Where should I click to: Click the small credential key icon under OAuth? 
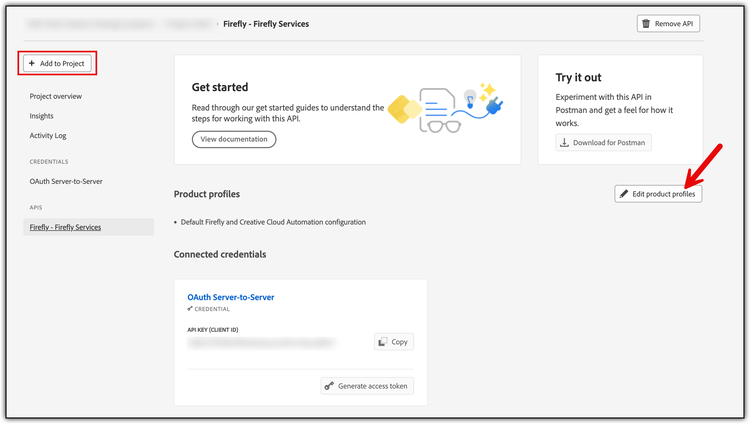coord(191,309)
